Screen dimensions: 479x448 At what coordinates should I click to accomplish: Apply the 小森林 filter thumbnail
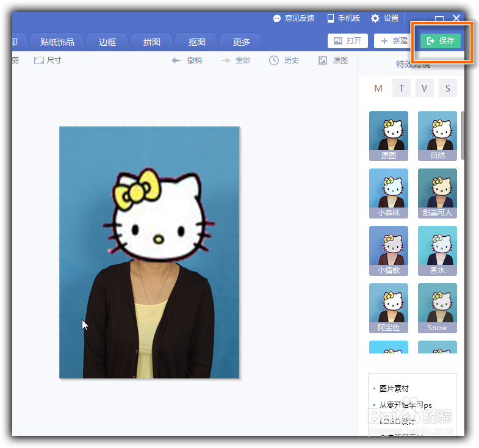tap(389, 193)
